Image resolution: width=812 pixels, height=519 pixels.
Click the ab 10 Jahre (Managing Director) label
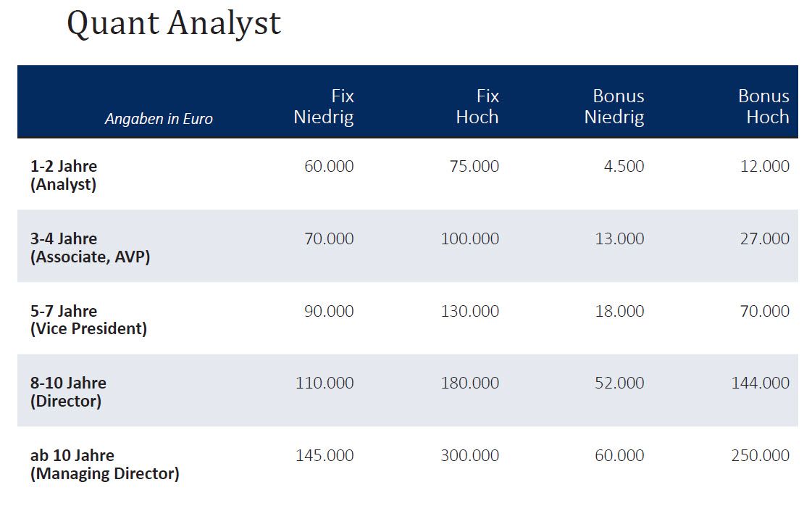pyautogui.click(x=104, y=465)
